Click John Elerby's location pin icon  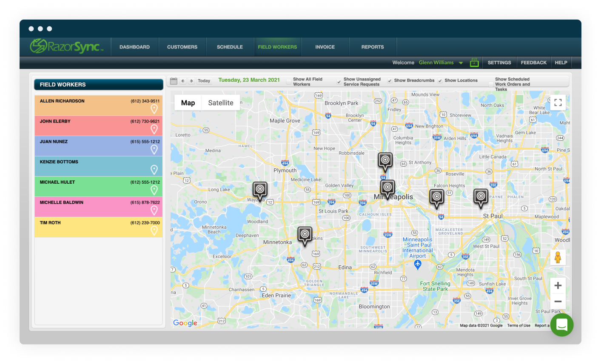[x=154, y=129]
